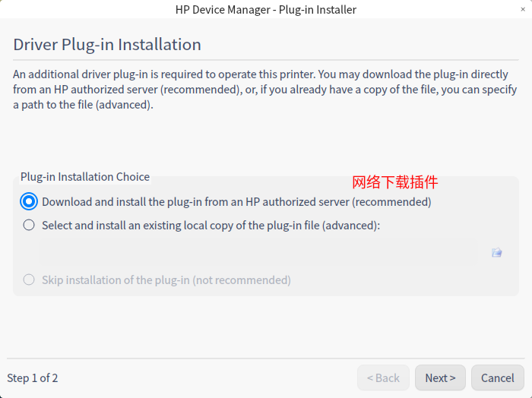Click the 'Plug-in Installation Choice' group label
Viewport: 532px width, 398px height.
(85, 177)
